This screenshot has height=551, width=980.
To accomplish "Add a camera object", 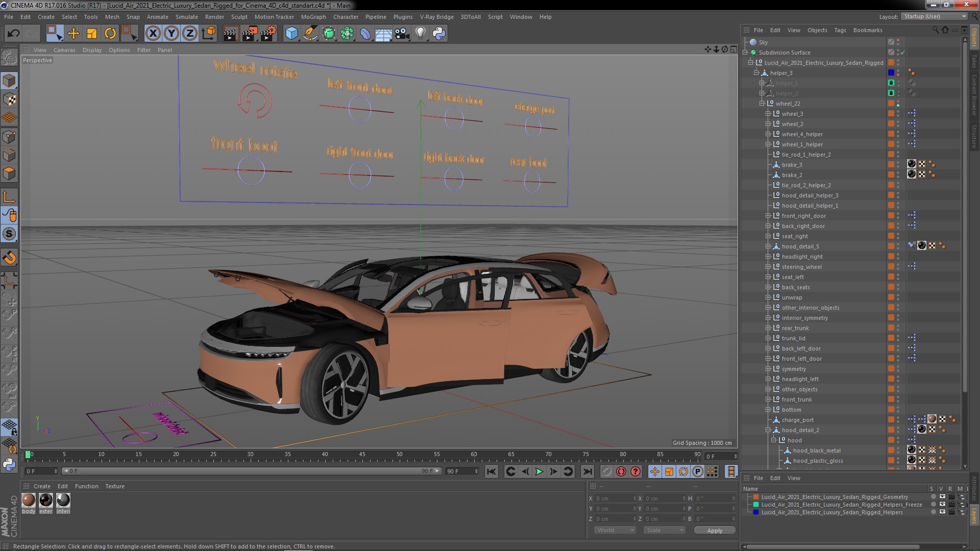I will pyautogui.click(x=402, y=34).
